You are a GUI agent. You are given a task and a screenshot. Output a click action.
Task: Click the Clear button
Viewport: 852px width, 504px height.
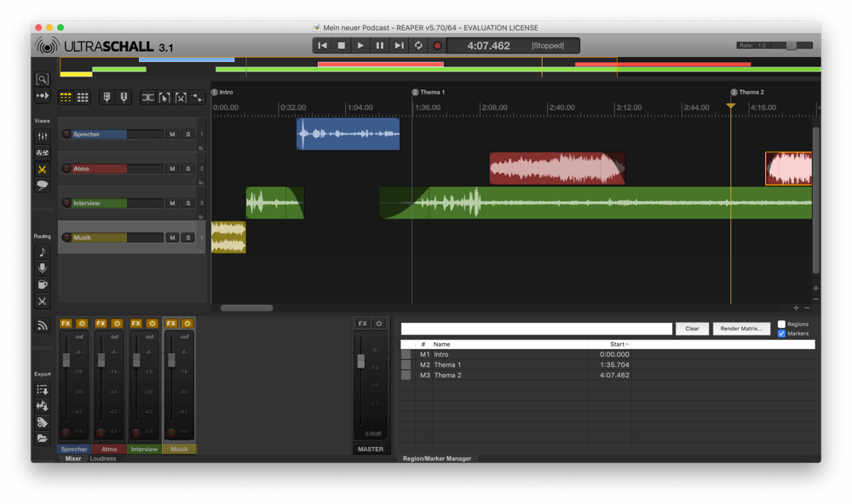tap(692, 329)
